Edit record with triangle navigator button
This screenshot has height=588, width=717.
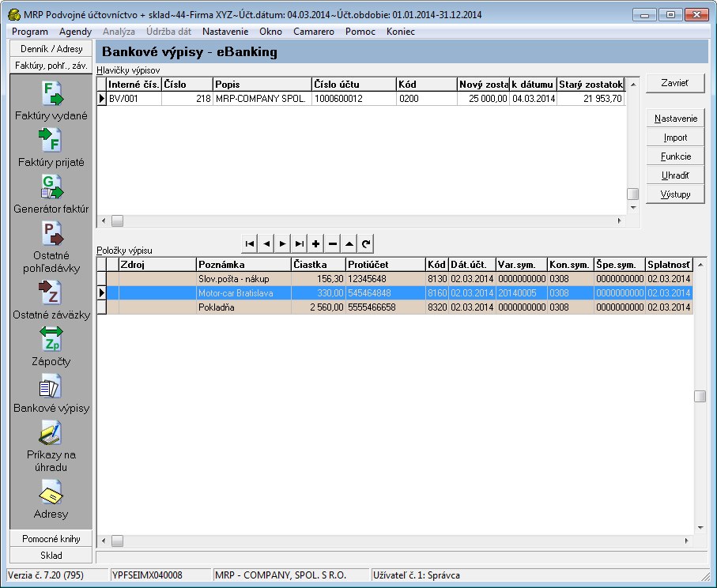pos(349,244)
